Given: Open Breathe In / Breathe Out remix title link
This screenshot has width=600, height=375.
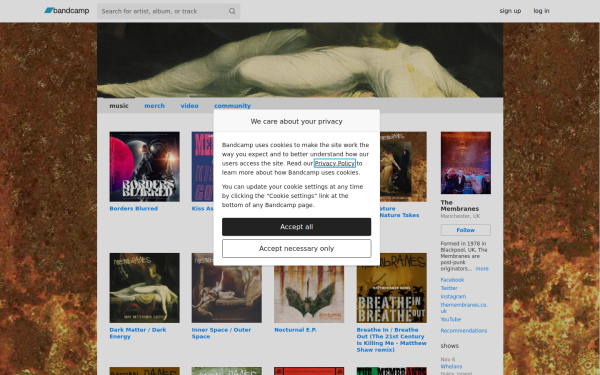Looking at the screenshot, I should (391, 340).
